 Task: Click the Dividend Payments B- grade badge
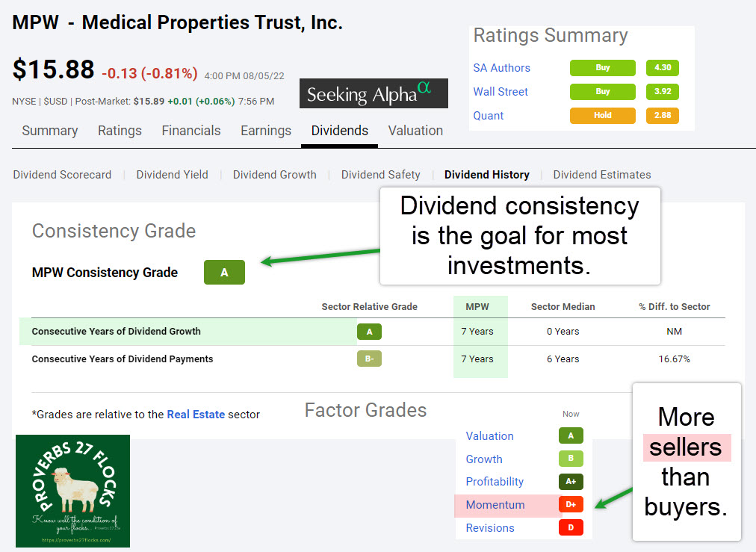[x=369, y=359]
